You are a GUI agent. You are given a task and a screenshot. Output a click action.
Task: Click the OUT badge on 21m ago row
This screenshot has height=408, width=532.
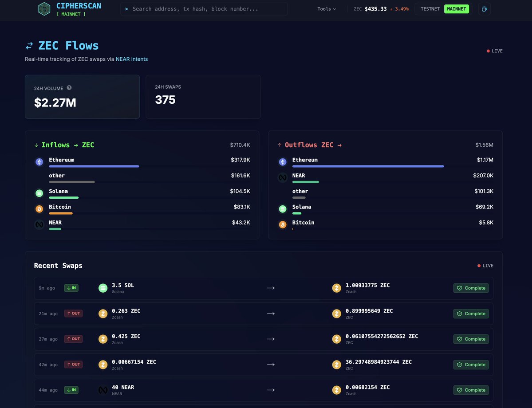coord(73,314)
